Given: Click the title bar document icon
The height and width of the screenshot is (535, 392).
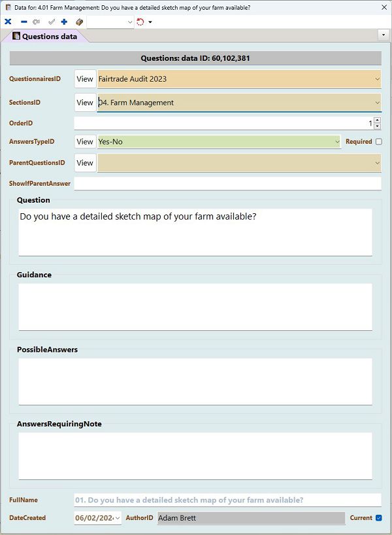Looking at the screenshot, I should coord(8,7).
